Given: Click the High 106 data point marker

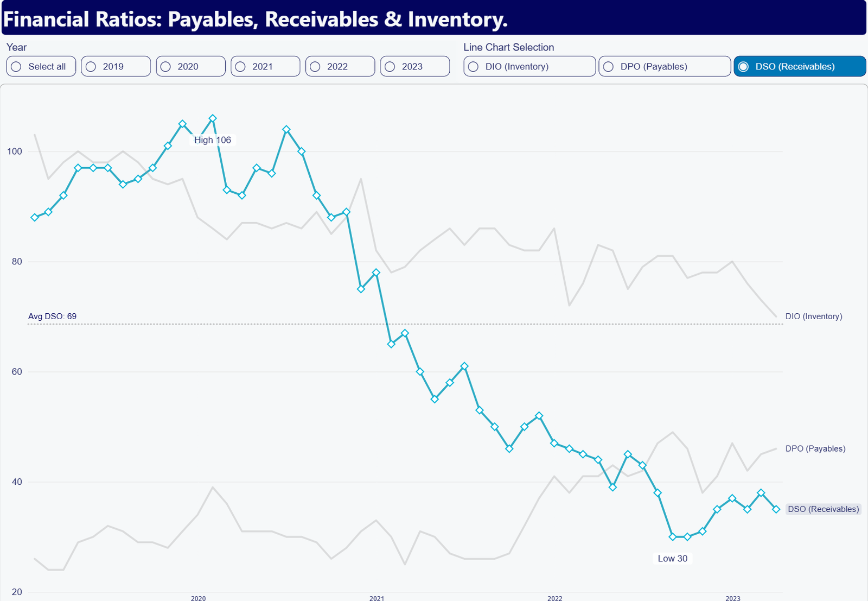Looking at the screenshot, I should tap(213, 118).
